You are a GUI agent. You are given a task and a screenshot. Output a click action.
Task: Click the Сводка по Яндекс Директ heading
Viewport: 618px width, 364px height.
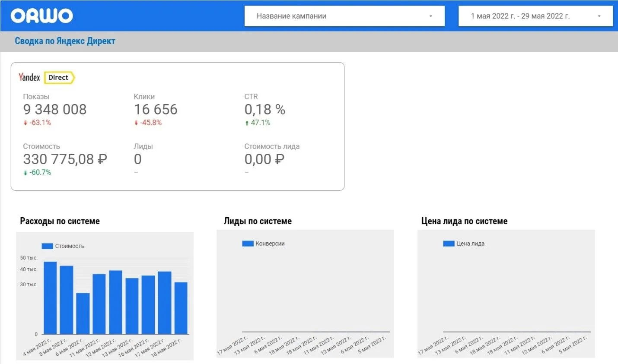pyautogui.click(x=65, y=41)
